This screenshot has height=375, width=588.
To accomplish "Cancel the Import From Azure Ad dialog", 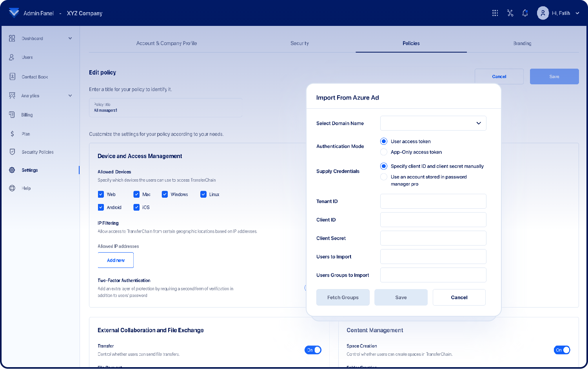I will pos(459,297).
